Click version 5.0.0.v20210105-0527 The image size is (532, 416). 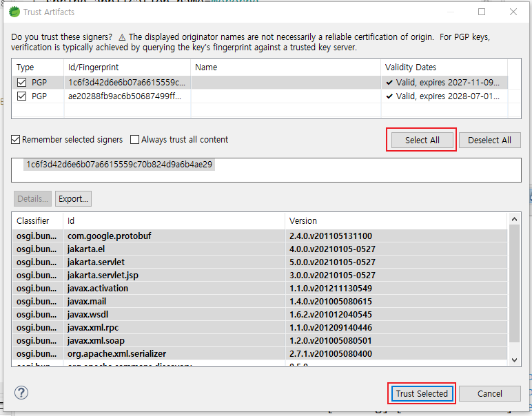coord(332,262)
